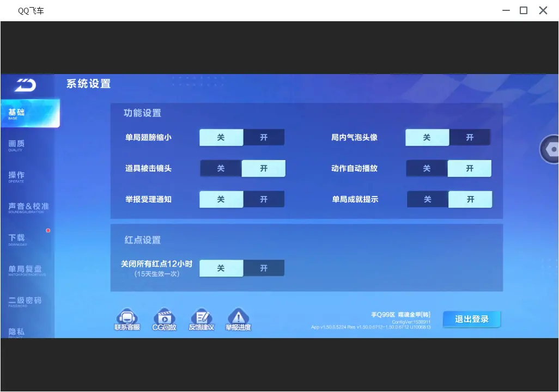Click the 退出登录 logout button
This screenshot has width=559, height=392.
[472, 319]
